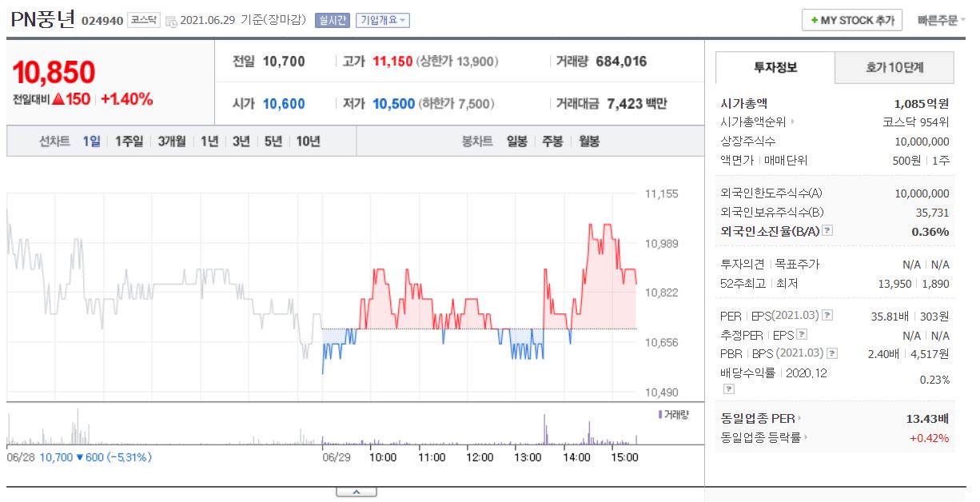The width and height of the screenshot is (980, 502).
Task: Collapse the chart panel with bottom chevron
Action: pyautogui.click(x=357, y=491)
